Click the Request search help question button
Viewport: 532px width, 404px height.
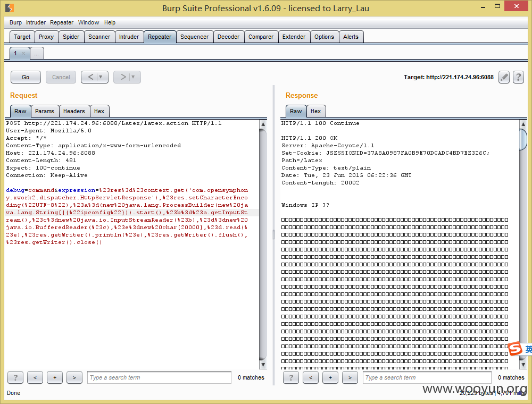[x=15, y=377]
